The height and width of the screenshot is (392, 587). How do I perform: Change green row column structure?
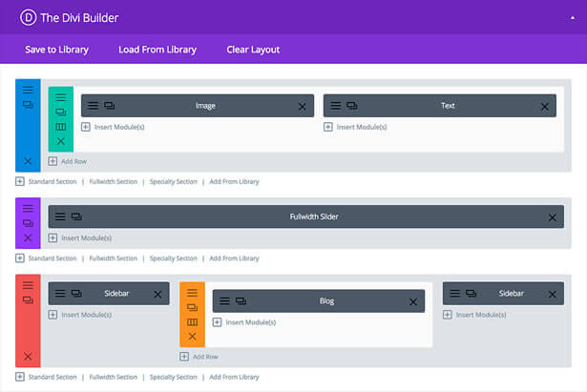tap(61, 127)
